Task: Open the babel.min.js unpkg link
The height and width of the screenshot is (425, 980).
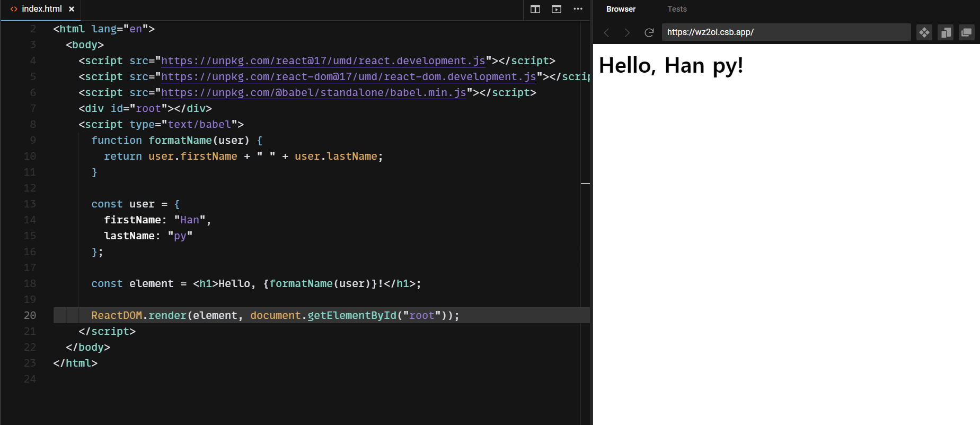Action: click(314, 93)
